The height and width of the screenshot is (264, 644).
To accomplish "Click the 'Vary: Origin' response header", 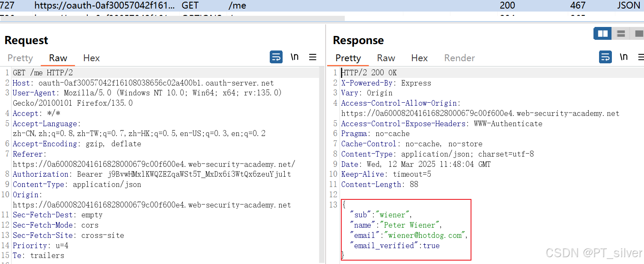I will pyautogui.click(x=367, y=93).
